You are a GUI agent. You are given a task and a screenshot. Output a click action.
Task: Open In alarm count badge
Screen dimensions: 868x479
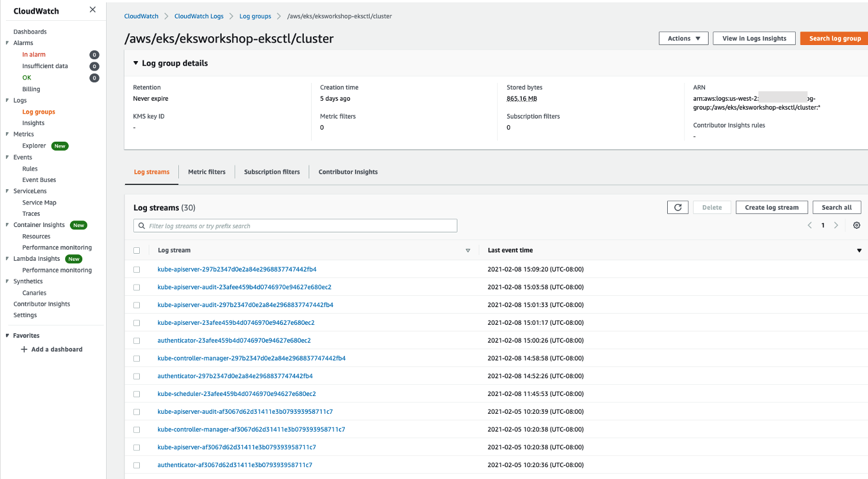94,55
